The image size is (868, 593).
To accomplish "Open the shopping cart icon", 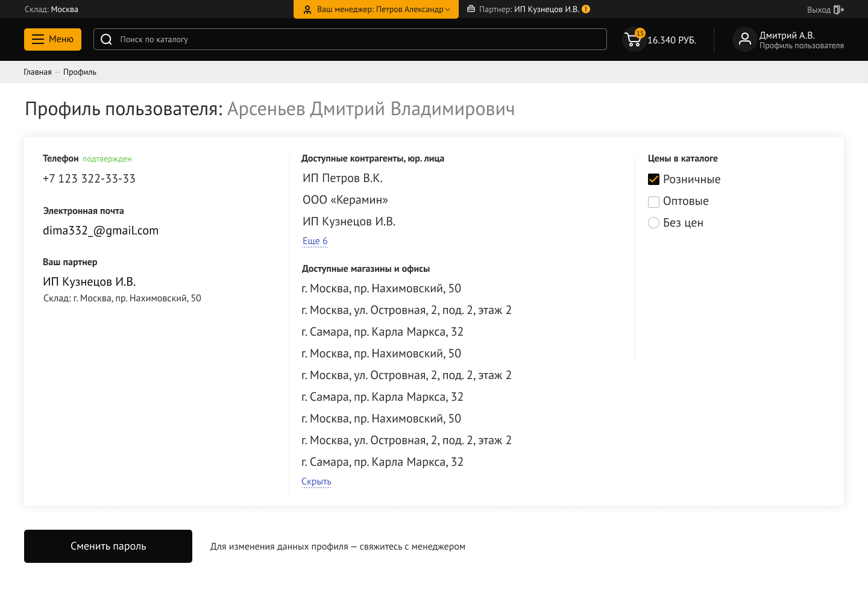I will (x=634, y=40).
